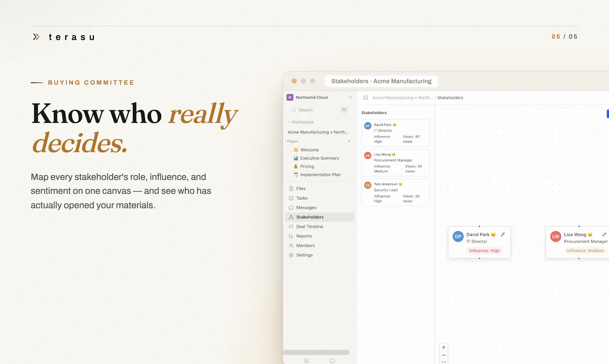Open Deal Timeline in sidebar
This screenshot has height=364, width=609.
(319, 227)
